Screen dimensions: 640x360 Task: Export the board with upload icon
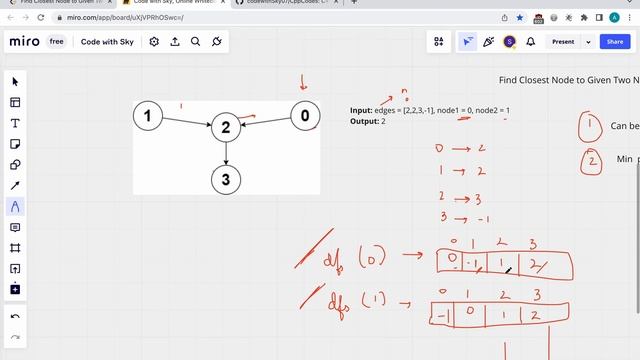tap(175, 42)
